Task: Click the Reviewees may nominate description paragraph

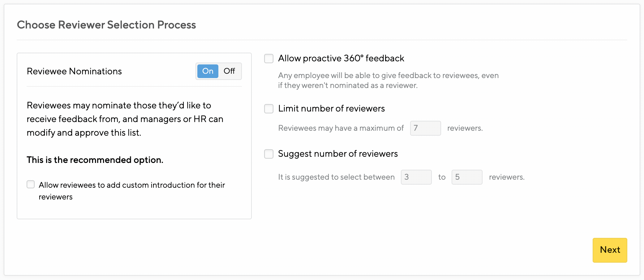Action: click(x=125, y=119)
